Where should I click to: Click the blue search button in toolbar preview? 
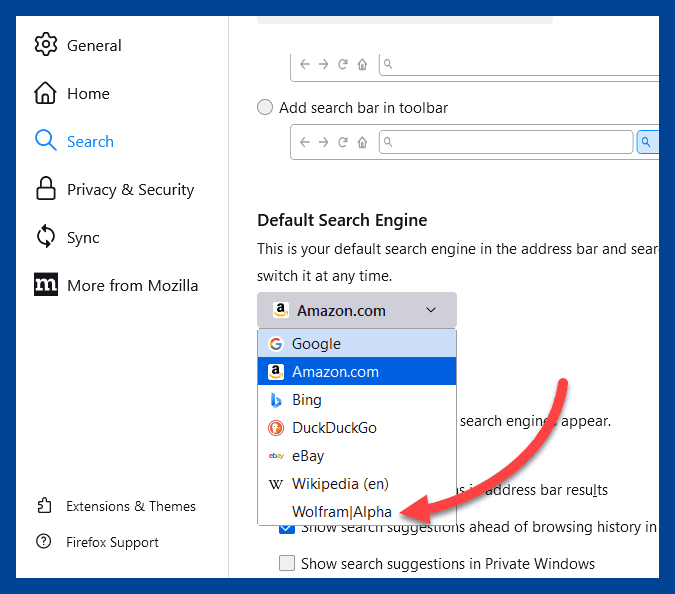tap(647, 142)
